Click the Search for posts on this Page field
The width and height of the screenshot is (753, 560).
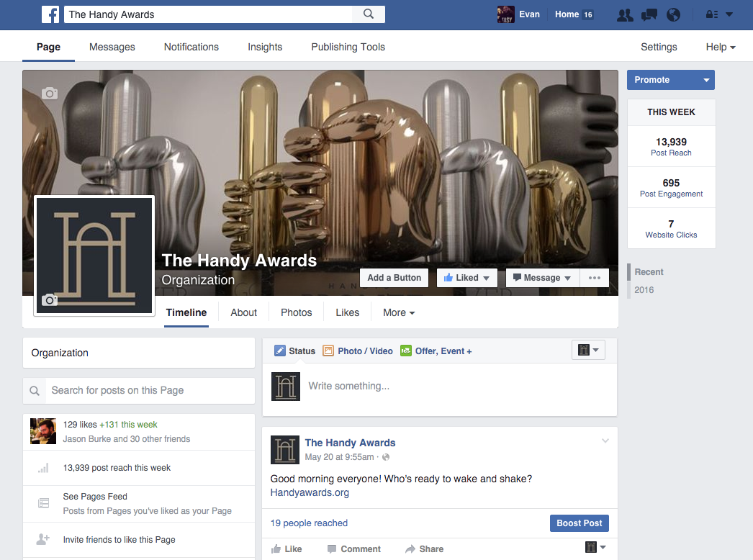[x=139, y=390]
